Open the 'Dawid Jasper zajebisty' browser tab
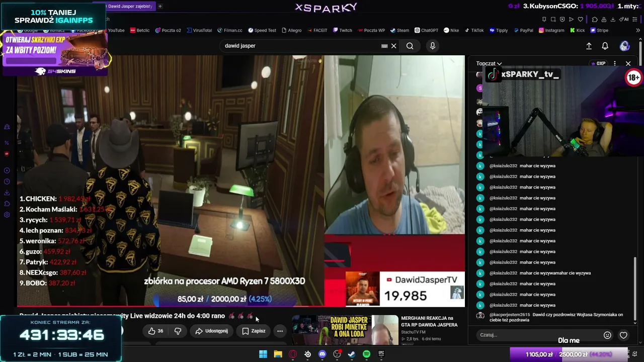The height and width of the screenshot is (362, 644). tap(129, 6)
